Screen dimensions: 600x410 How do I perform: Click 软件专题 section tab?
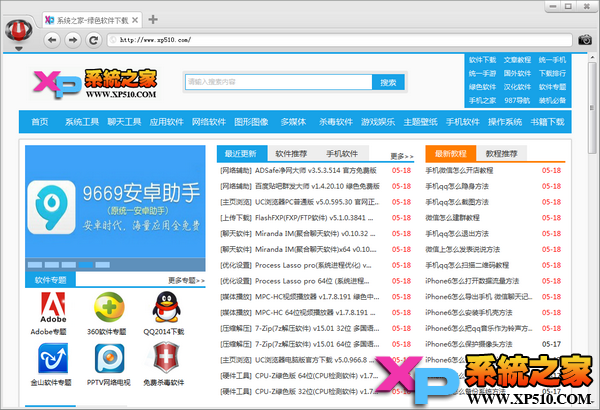click(x=51, y=280)
